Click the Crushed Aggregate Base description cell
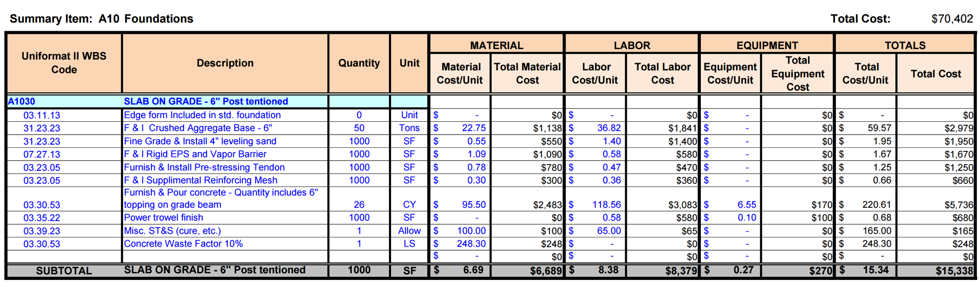 [225, 128]
